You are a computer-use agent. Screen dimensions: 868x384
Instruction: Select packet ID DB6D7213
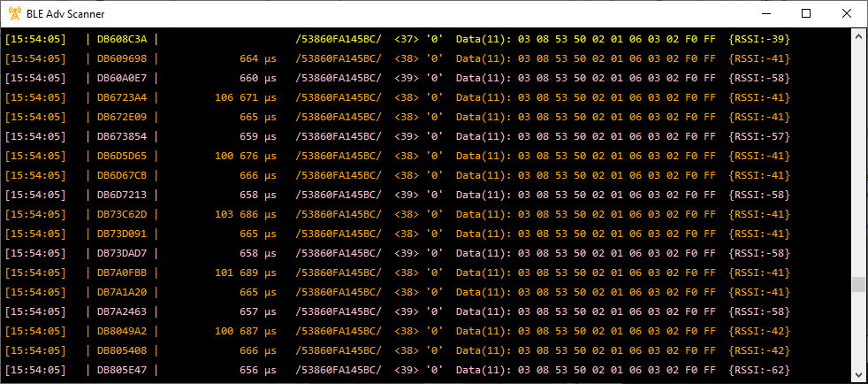122,195
